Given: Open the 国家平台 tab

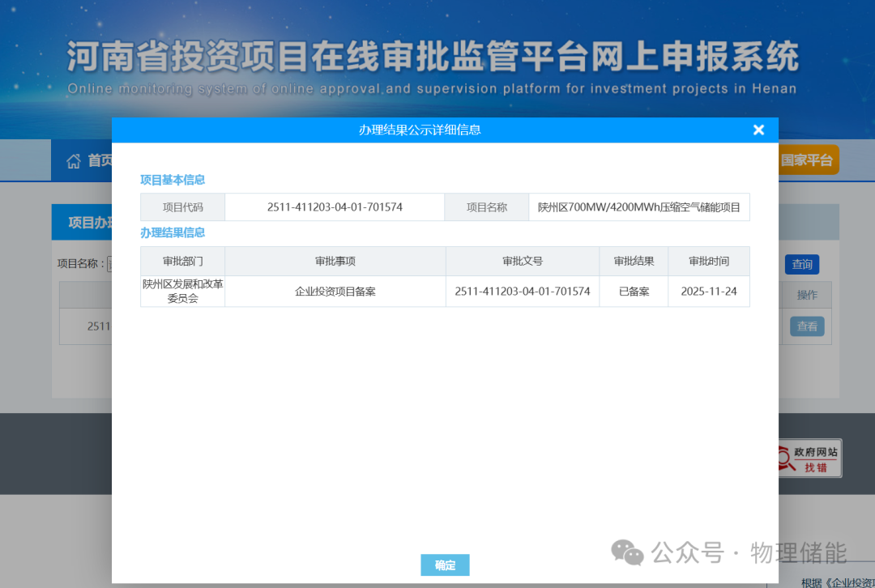Looking at the screenshot, I should click(807, 160).
